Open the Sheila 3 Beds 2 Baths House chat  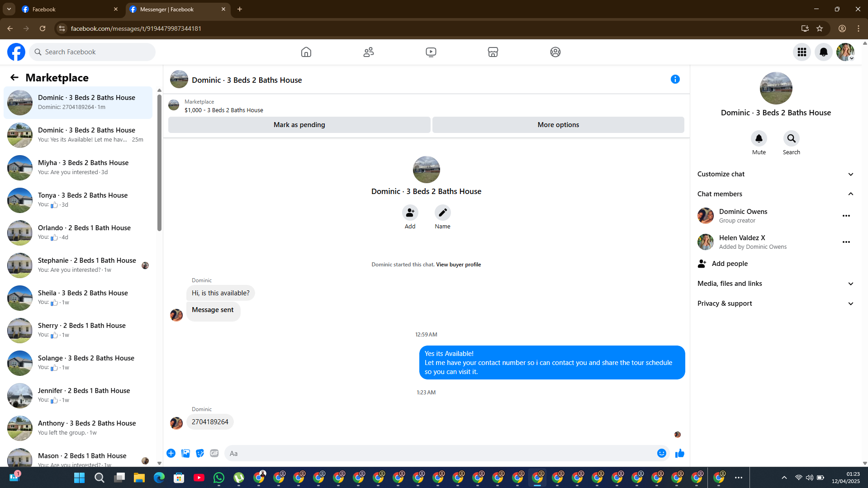coord(78,298)
